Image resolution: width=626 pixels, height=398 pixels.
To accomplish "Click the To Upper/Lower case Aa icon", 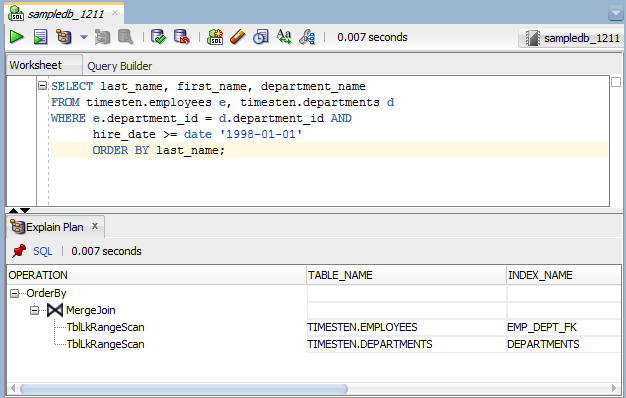I will tap(284, 37).
